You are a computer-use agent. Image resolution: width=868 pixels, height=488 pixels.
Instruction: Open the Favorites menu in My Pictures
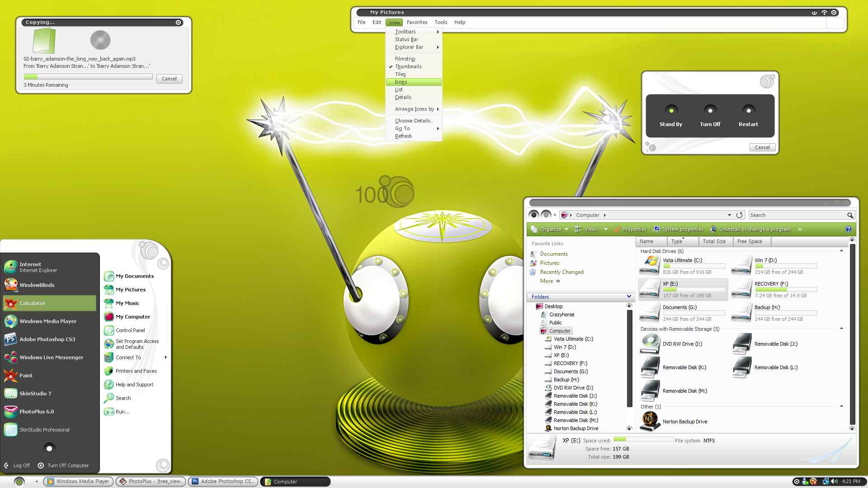417,22
